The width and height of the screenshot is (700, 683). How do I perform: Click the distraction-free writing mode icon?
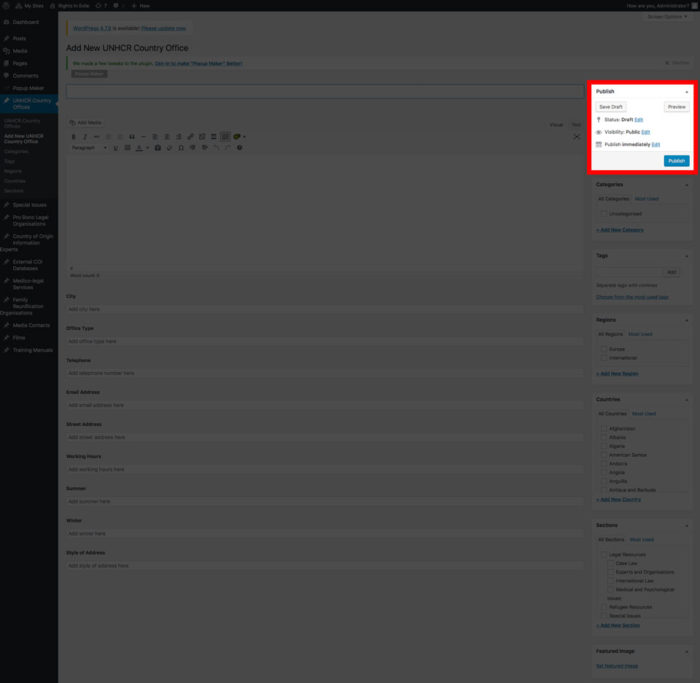576,137
